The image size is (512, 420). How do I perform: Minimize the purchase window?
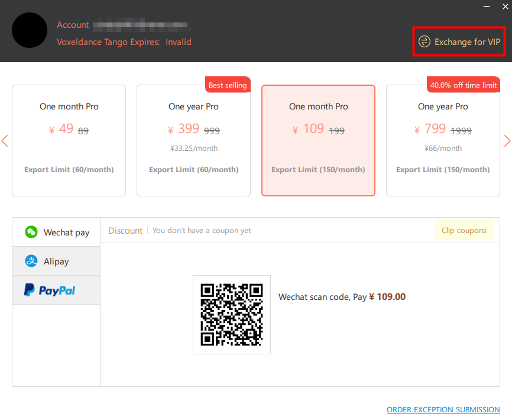click(x=486, y=7)
